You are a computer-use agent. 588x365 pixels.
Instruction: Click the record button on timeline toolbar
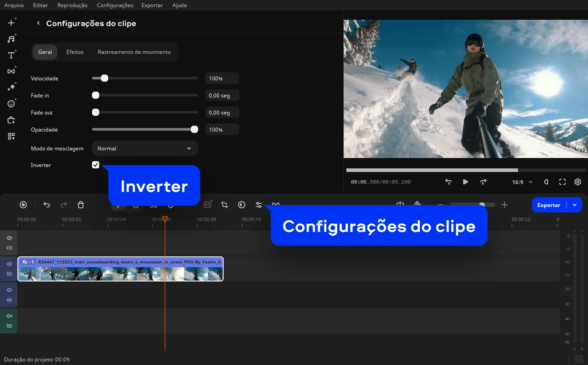(x=23, y=205)
